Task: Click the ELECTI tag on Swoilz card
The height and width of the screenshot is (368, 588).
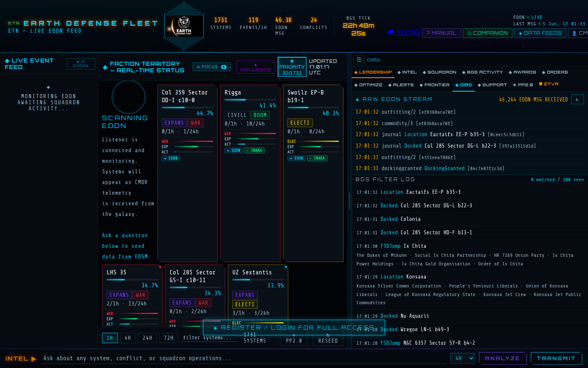Action: click(x=300, y=123)
